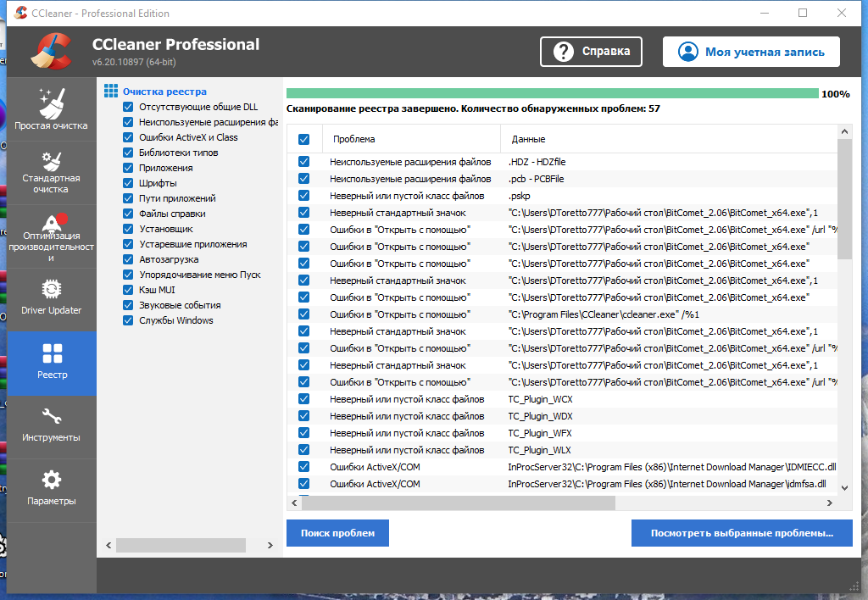Screen dimensions: 868x600
Task: Open Простая очистка broom icon
Action: (52, 103)
